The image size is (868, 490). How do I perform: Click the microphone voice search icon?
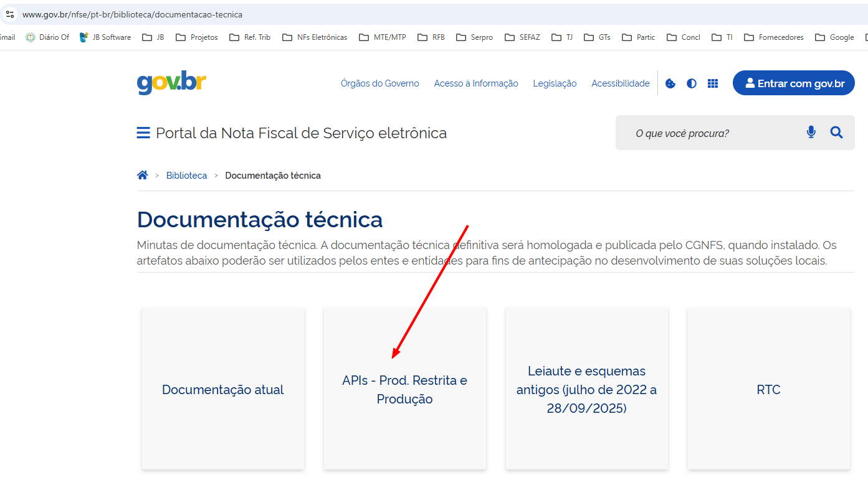[x=811, y=132]
